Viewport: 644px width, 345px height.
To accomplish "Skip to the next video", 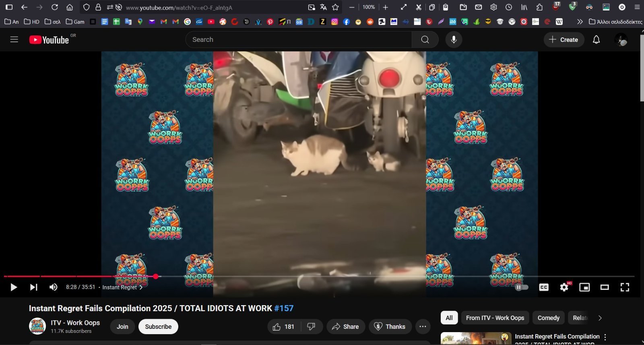I will 33,287.
